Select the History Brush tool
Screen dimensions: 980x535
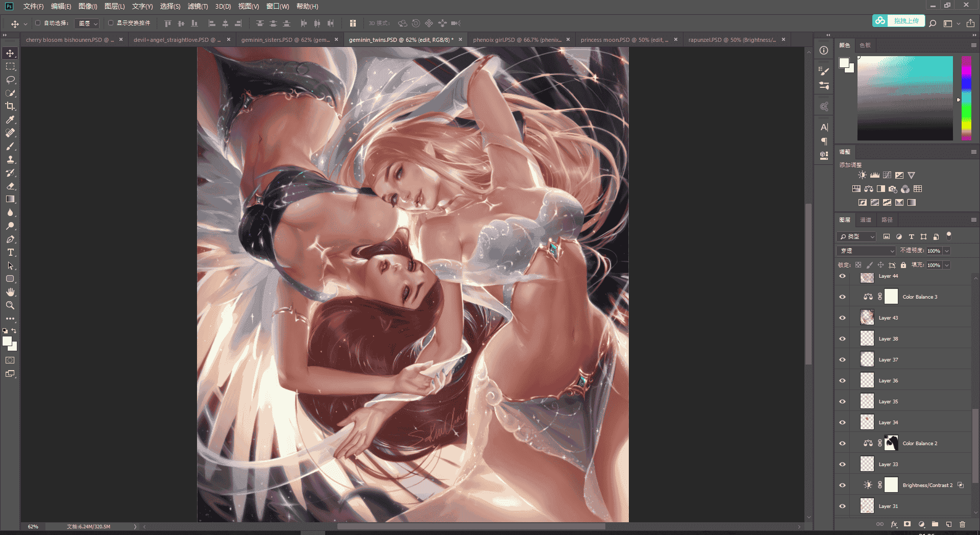pyautogui.click(x=10, y=173)
